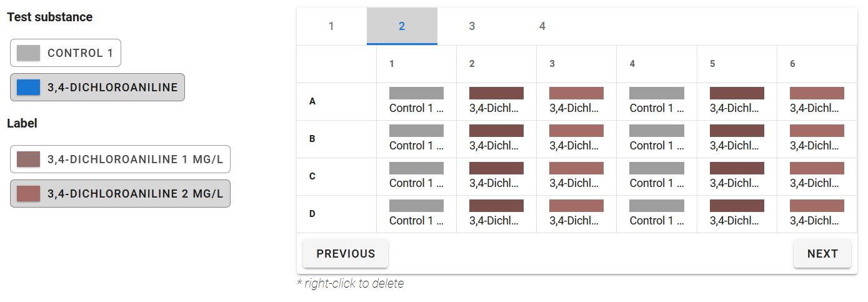Select the 3,4-Dichloroaniline 2 mg/L label

(x=120, y=194)
